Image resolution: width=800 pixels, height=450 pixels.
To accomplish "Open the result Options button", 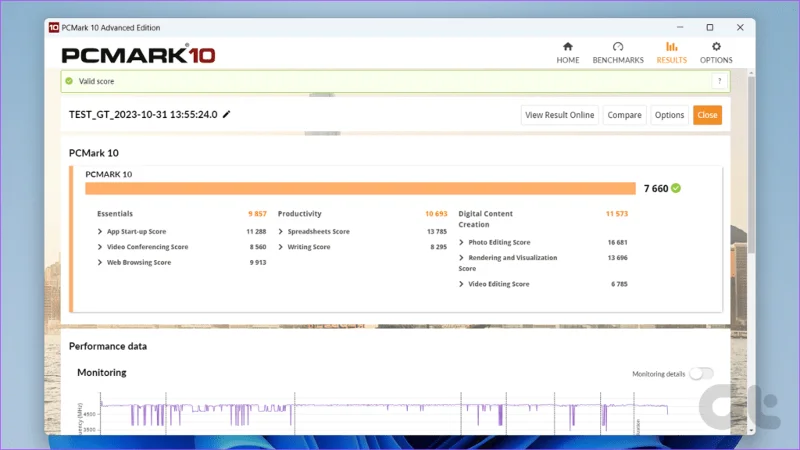I will pos(669,115).
